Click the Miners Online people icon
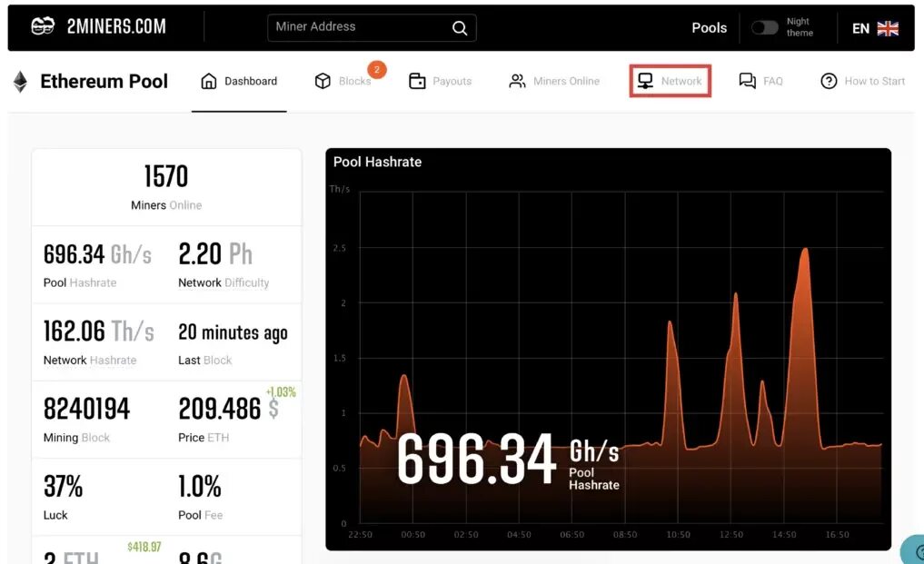Viewport: 924px width, 564px height. 517,81
